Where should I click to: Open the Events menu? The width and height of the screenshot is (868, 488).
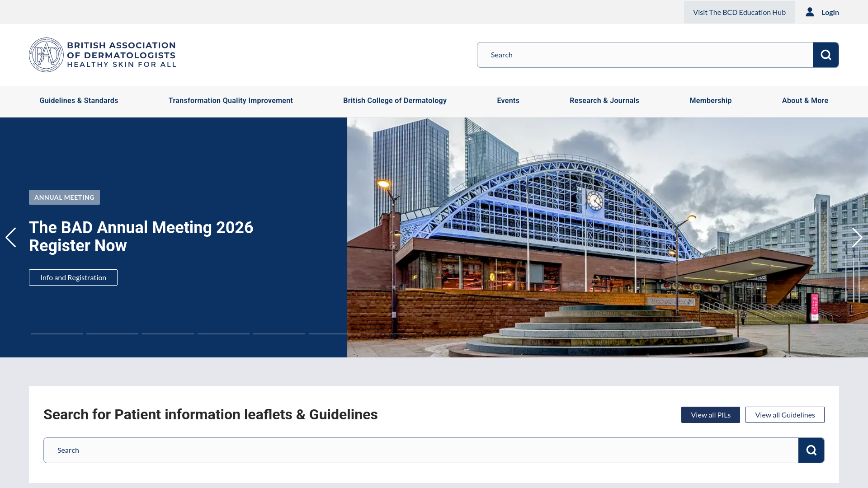(508, 100)
